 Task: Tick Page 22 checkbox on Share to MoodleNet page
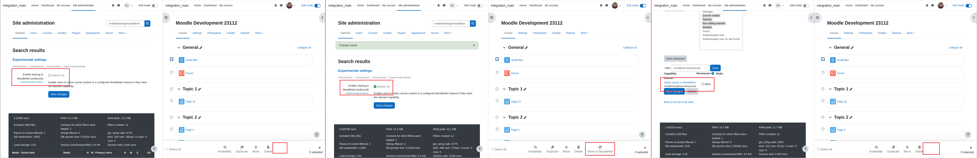click(x=497, y=101)
